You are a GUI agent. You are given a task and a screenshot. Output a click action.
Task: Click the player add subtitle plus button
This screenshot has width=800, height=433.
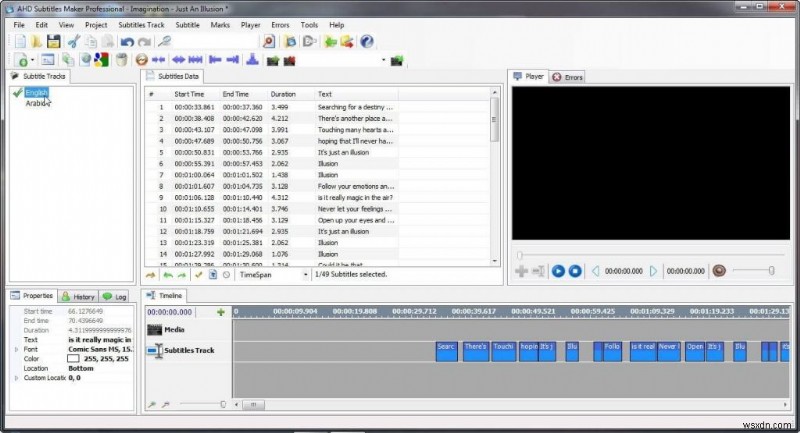(x=521, y=271)
